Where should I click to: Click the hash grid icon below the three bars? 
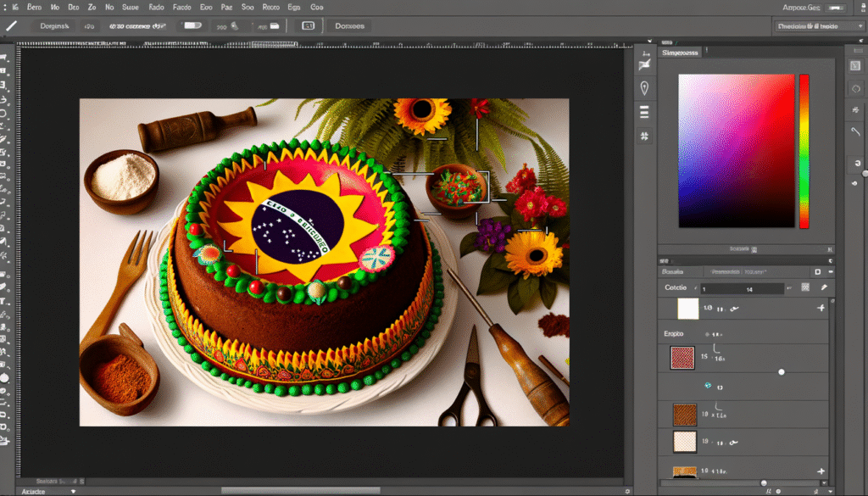pyautogui.click(x=644, y=137)
